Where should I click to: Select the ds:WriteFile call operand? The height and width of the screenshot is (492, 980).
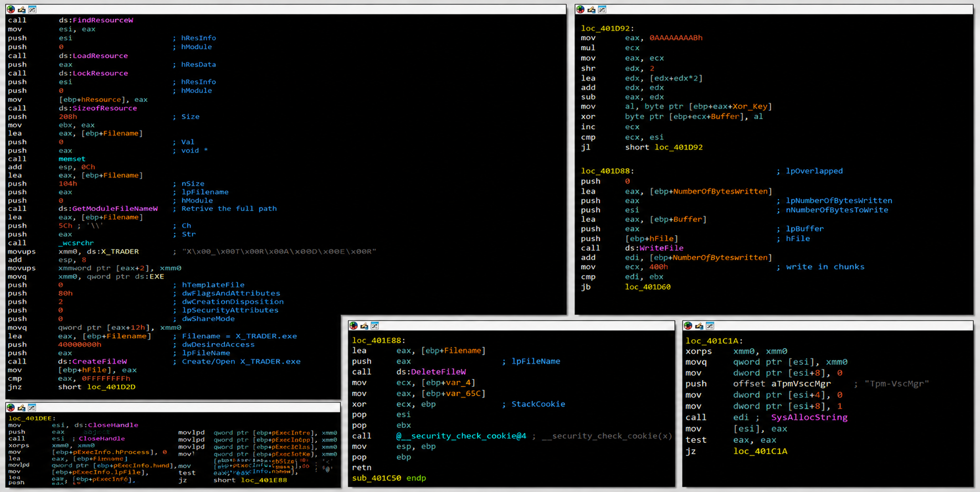point(654,248)
